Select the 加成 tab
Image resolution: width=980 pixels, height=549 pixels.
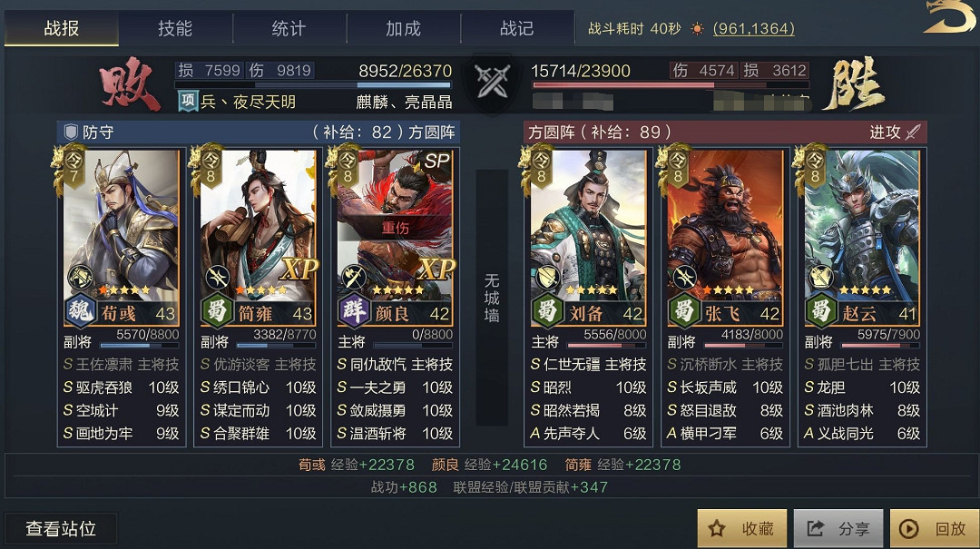click(403, 28)
